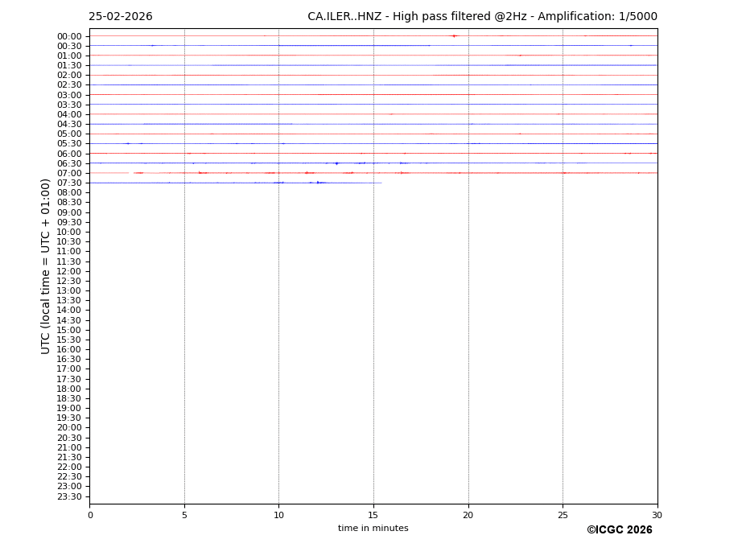The image size is (746, 560).
Task: Click the blue spike on the 06:30 trace
Action: click(336, 163)
